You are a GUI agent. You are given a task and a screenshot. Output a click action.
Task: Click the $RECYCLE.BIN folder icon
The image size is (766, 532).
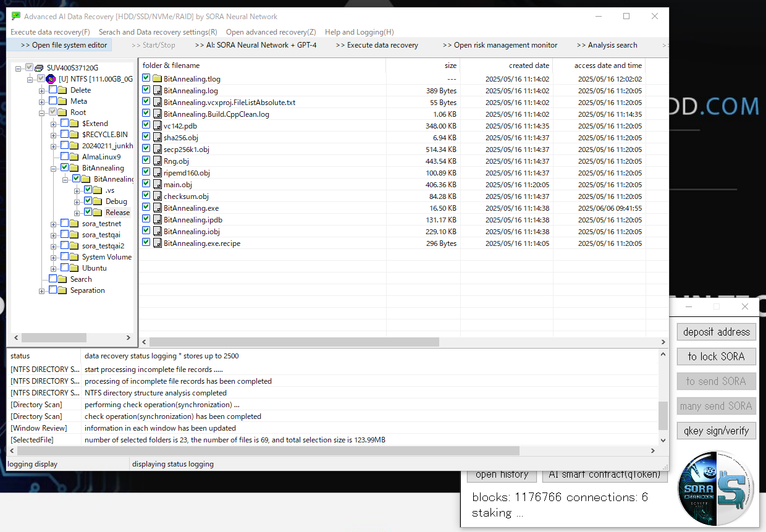click(75, 134)
